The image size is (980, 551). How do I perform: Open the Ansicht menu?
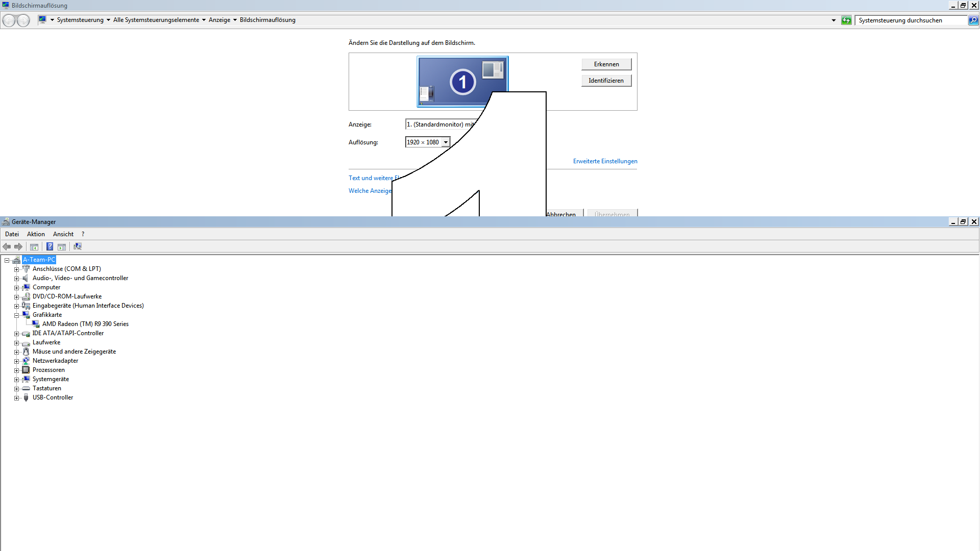click(x=63, y=234)
